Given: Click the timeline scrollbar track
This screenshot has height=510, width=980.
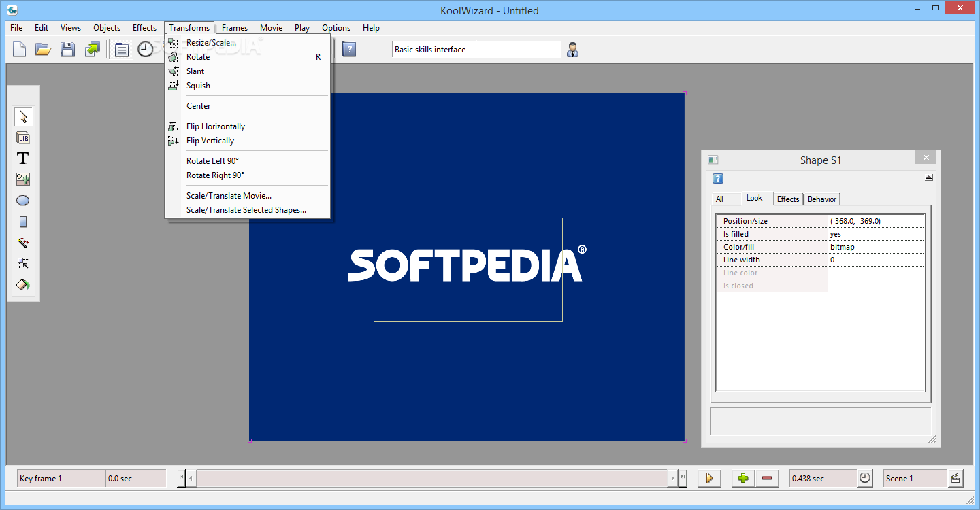Looking at the screenshot, I should coord(431,478).
